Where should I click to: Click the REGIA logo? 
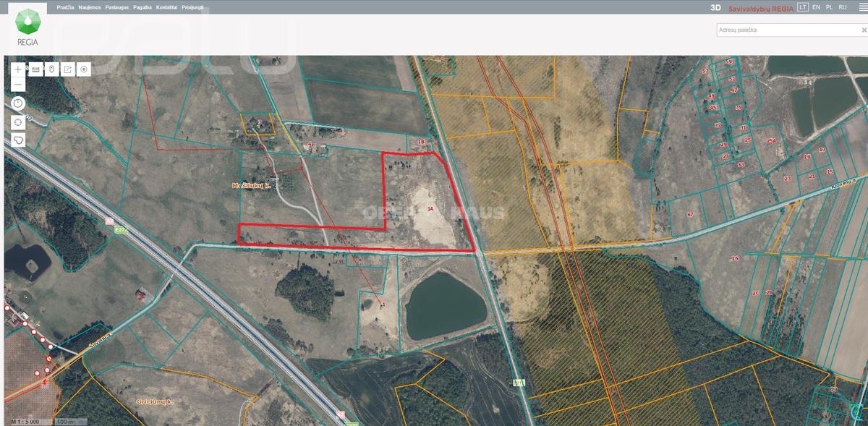click(x=28, y=26)
